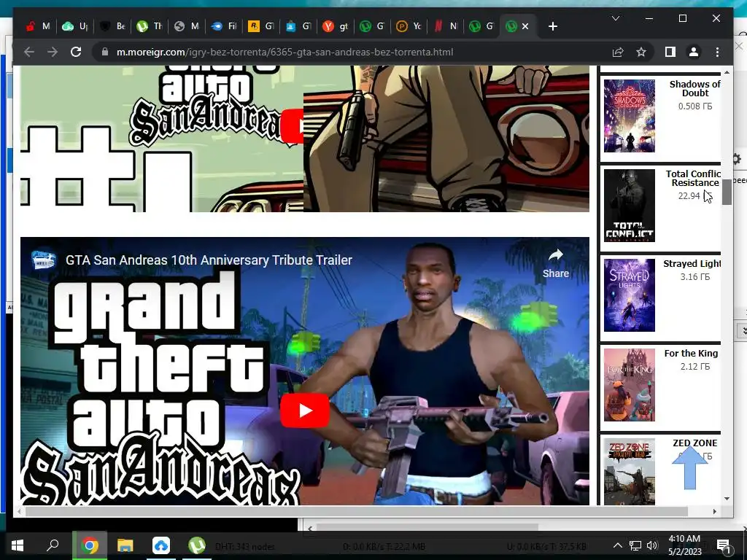Click the 2.12 ГБ size text

695,367
